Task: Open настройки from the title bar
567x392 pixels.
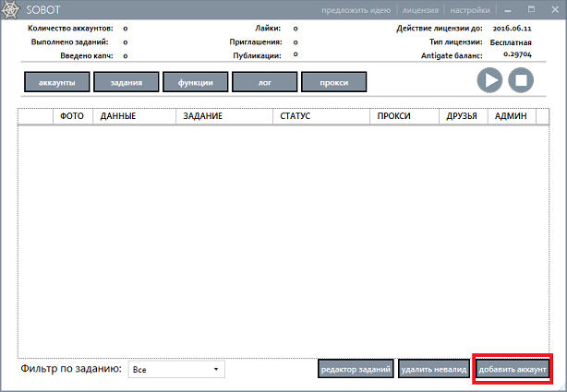Action: (470, 11)
